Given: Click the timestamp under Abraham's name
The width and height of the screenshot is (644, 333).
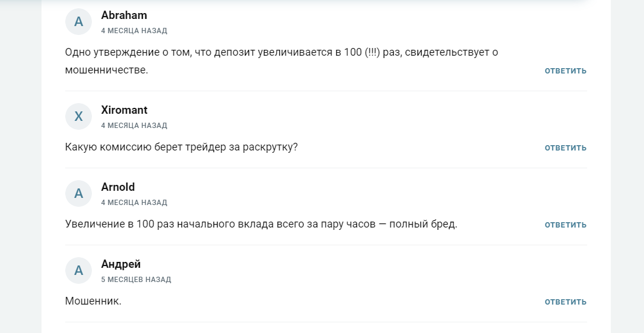Looking at the screenshot, I should (134, 31).
